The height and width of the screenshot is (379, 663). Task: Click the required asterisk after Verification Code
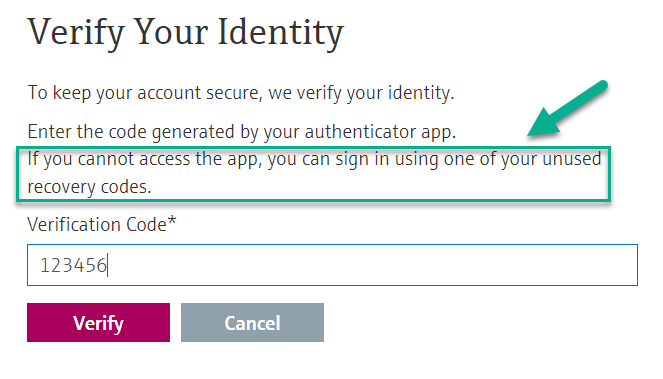172,220
